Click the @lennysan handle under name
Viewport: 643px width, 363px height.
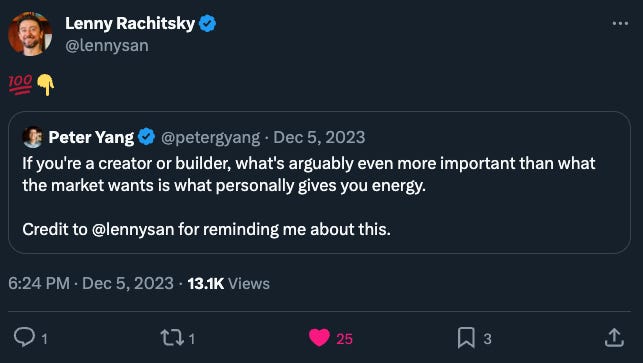coord(107,46)
